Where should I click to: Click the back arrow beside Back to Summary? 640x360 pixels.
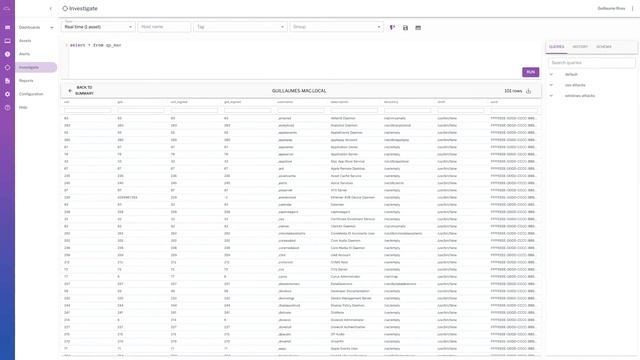(70, 91)
